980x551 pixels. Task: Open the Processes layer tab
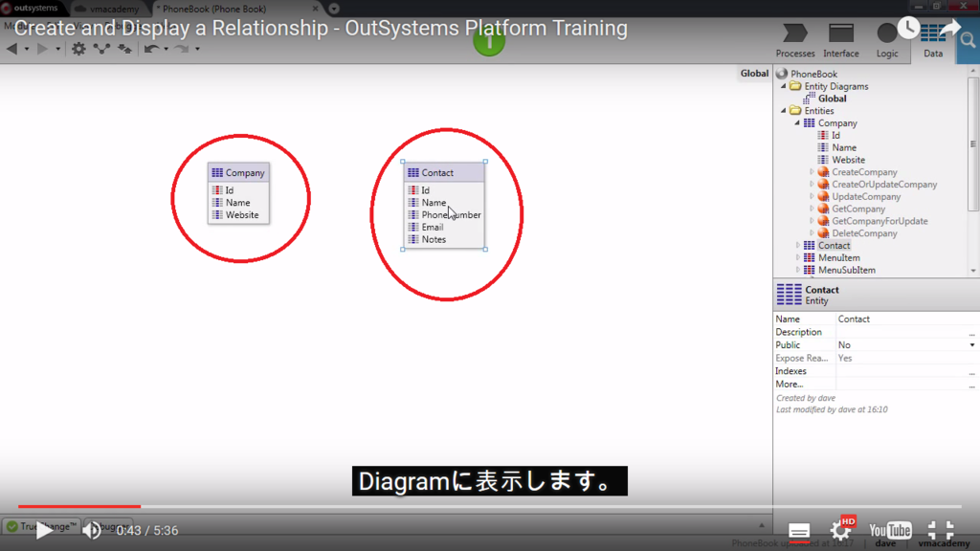pyautogui.click(x=795, y=41)
